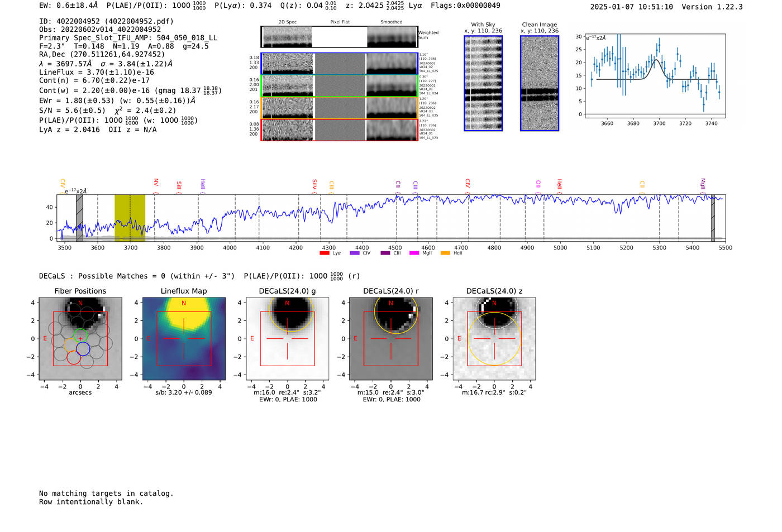Open the DECaLS(24.0) r image
Image resolution: width=782 pixels, height=532 pixels.
tap(391, 339)
